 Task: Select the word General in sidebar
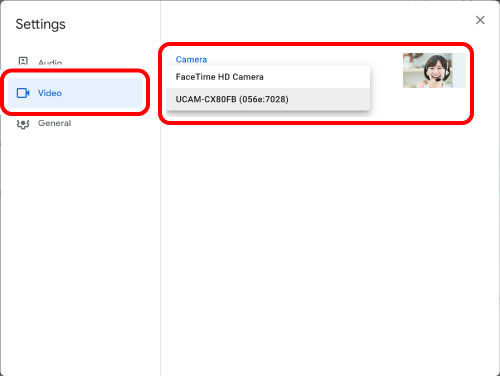(54, 123)
